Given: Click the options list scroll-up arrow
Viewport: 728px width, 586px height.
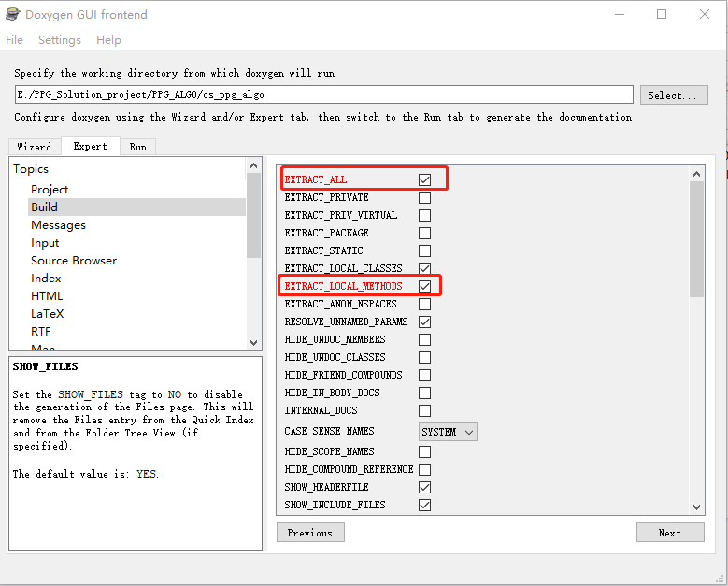Looking at the screenshot, I should click(x=696, y=174).
